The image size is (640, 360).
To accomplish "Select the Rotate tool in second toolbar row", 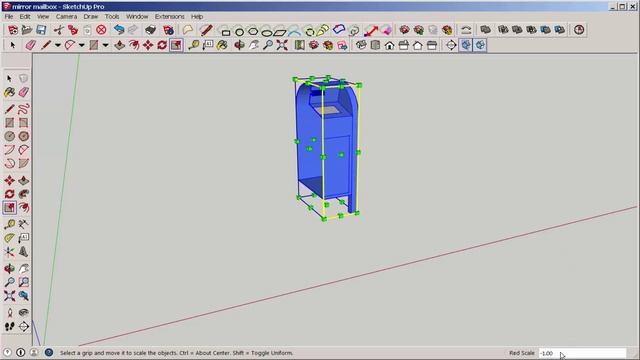I will [162, 45].
